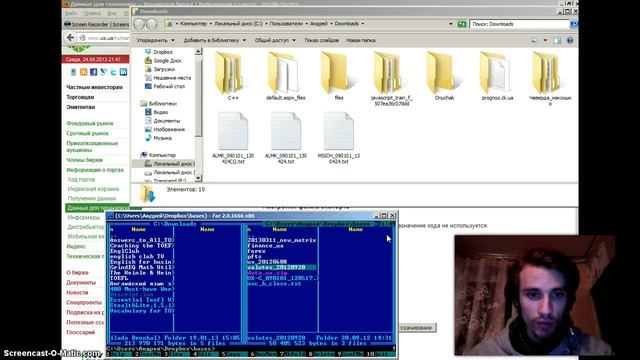Image resolution: width=640 pixels, height=360 pixels.
Task: Open address bar history dropdown arrow
Action: coord(451,24)
